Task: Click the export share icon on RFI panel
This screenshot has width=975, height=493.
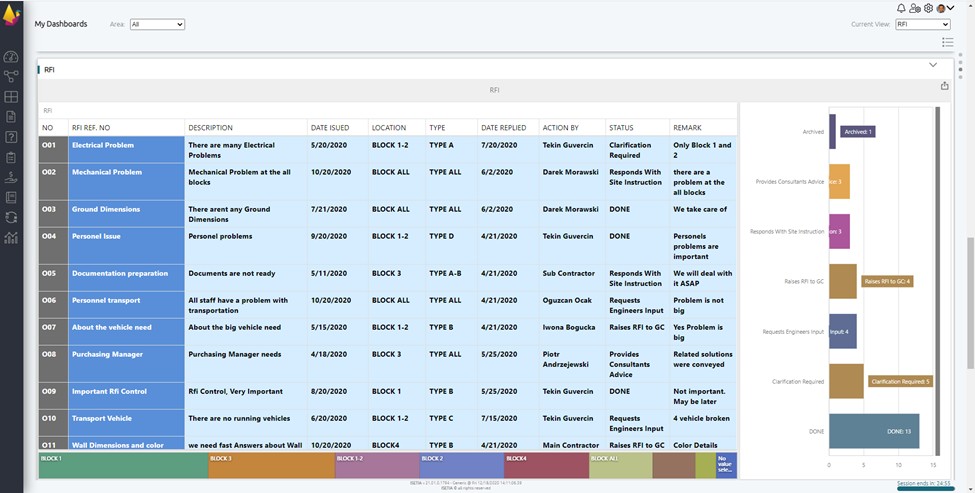Action: click(945, 86)
